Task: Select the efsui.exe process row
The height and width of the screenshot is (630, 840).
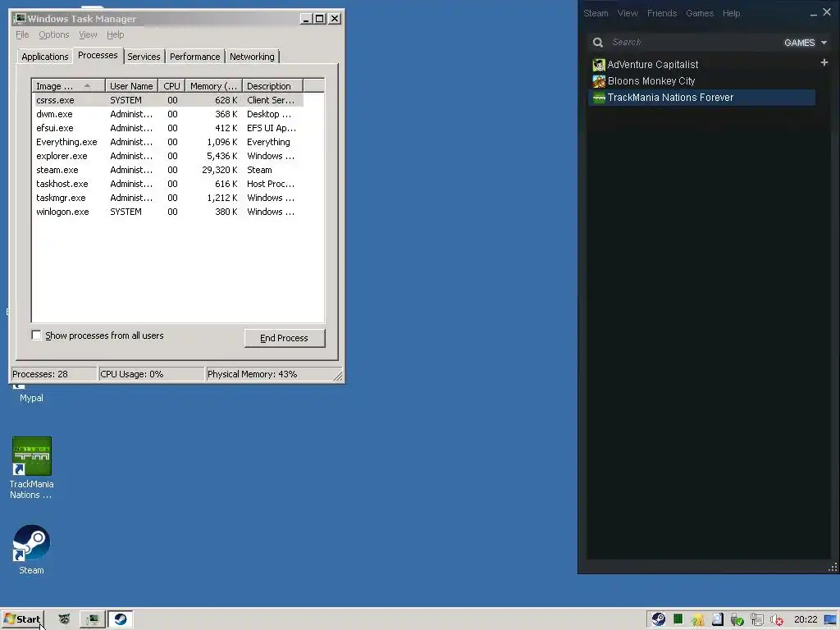Action: tap(168, 128)
